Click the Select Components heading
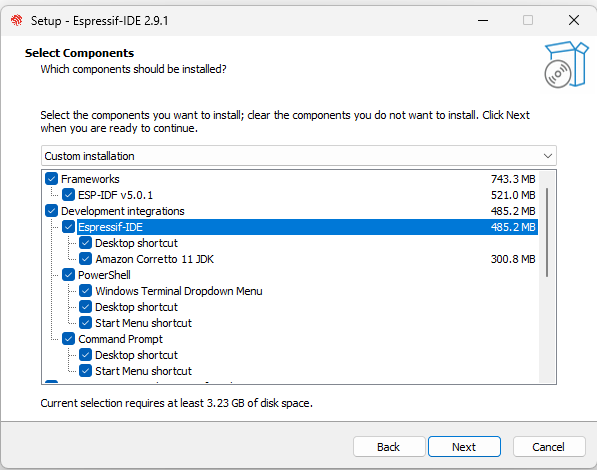597x470 pixels. pos(80,53)
